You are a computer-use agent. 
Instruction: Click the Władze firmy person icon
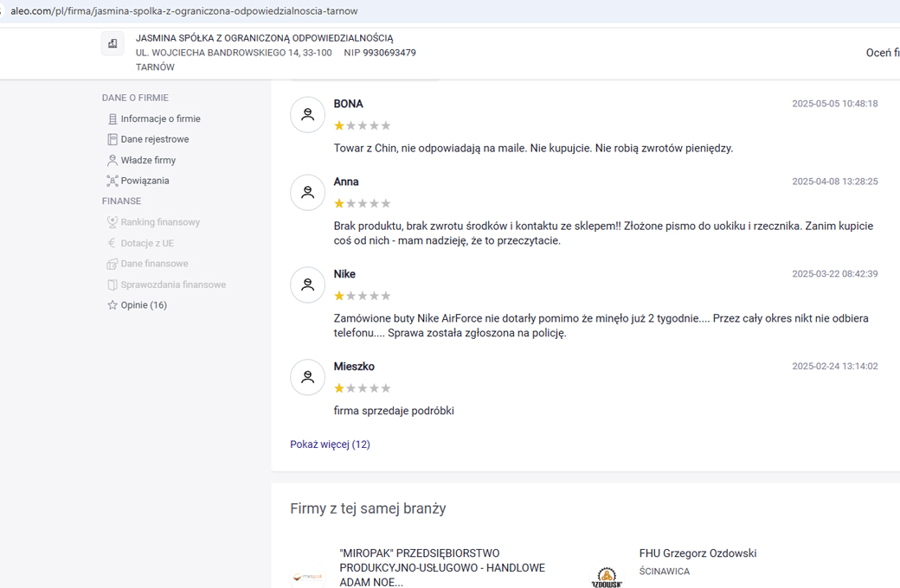pos(112,160)
